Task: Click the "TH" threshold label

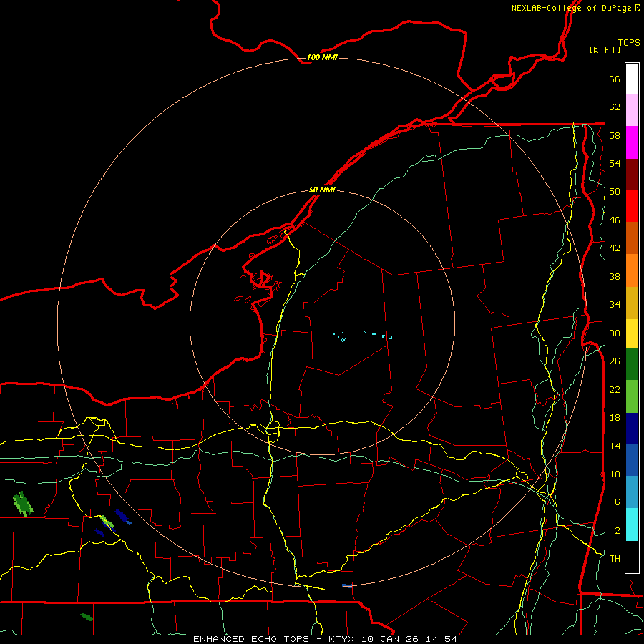Action: 615,559
